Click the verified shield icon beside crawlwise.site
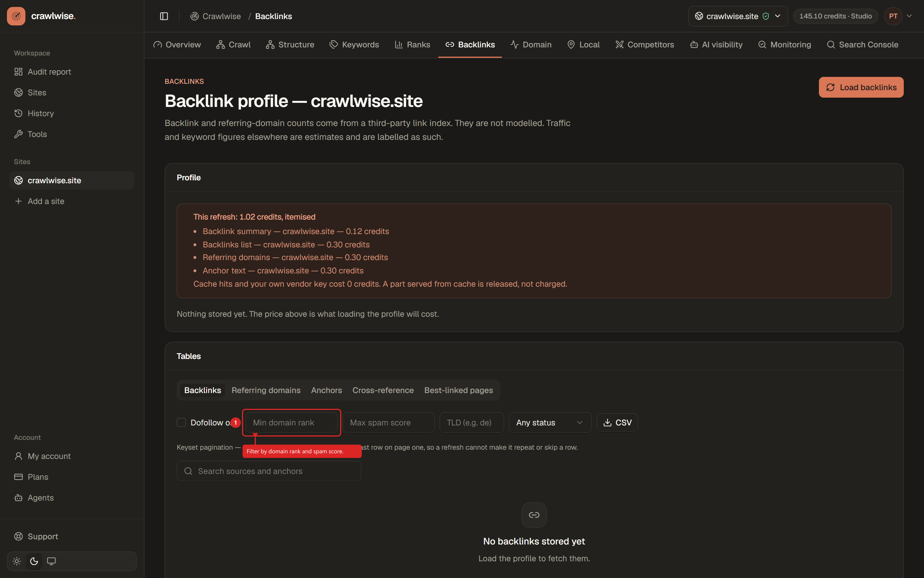The image size is (924, 578). point(765,16)
